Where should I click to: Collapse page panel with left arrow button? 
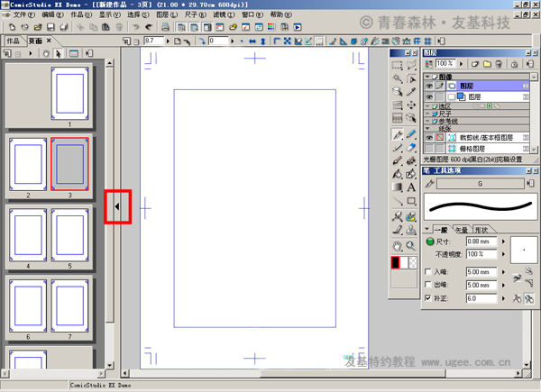pyautogui.click(x=117, y=206)
